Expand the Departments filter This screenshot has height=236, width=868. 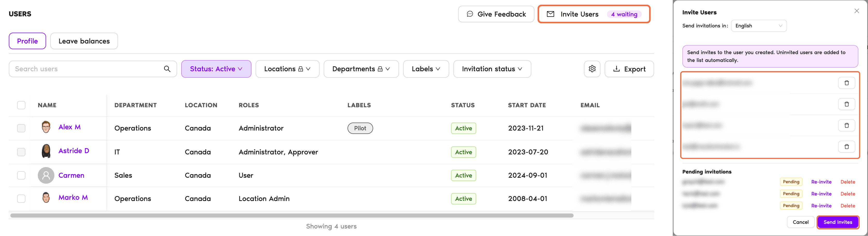click(361, 69)
